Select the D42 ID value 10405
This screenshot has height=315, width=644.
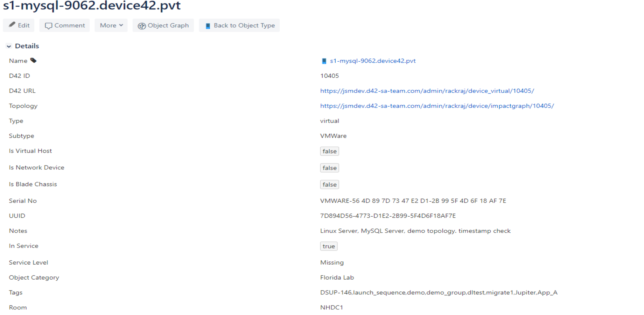pos(329,76)
